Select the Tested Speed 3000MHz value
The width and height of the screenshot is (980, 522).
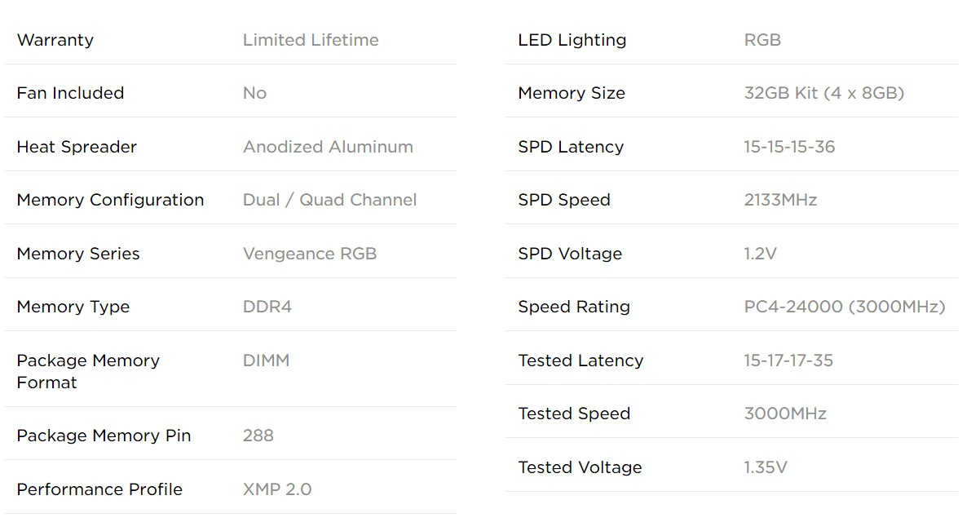coord(785,414)
